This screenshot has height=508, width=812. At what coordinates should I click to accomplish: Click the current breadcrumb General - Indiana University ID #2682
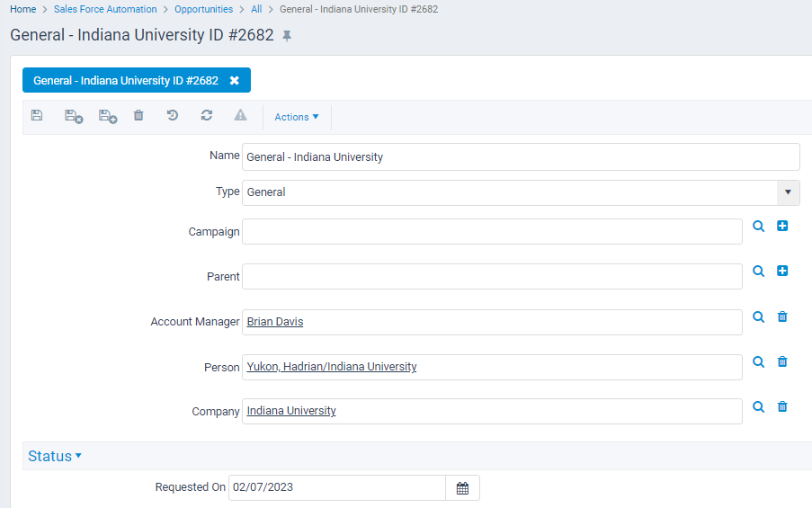point(359,9)
